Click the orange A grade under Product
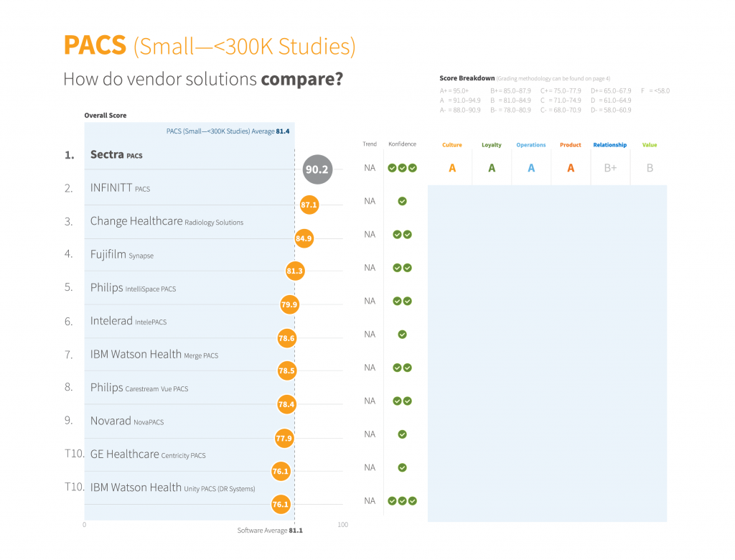 click(x=571, y=168)
